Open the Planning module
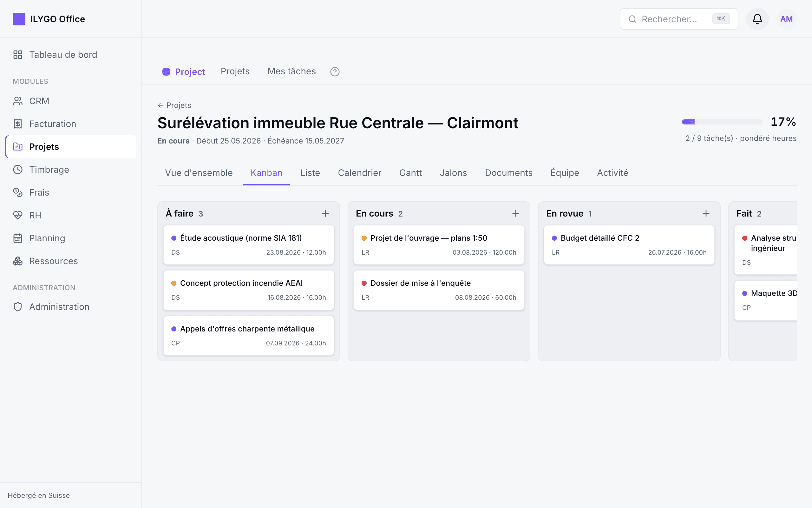 point(71,238)
